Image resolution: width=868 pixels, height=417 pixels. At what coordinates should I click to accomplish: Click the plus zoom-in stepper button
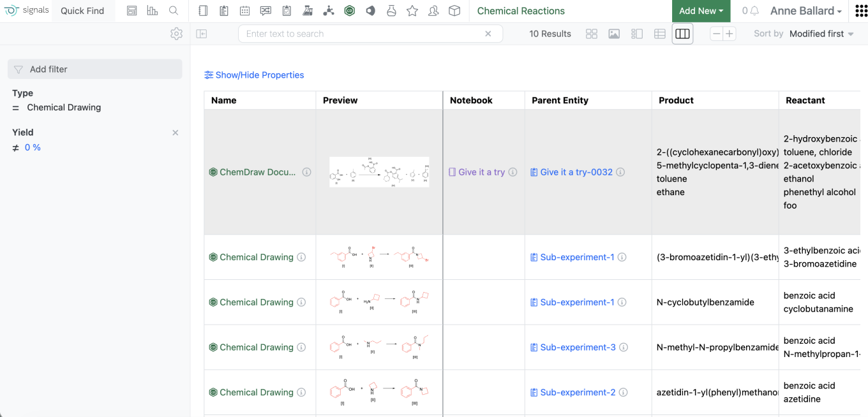[730, 34]
